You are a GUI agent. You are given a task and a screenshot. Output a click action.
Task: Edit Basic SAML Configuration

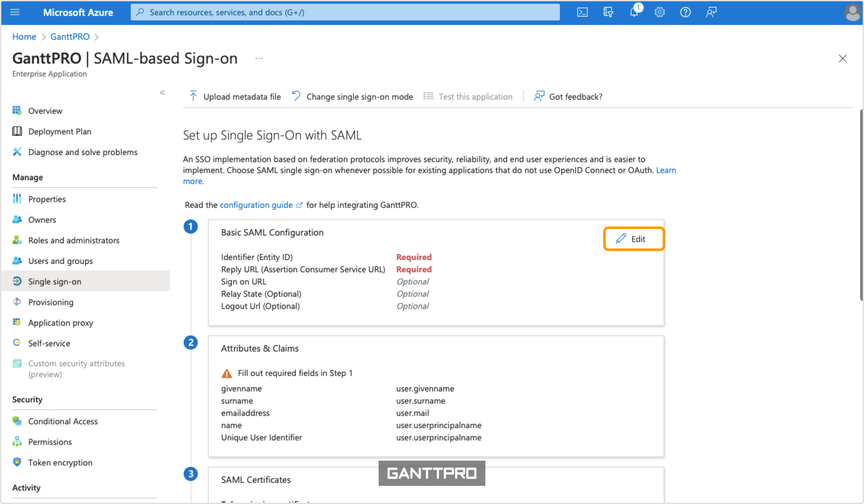coord(634,239)
